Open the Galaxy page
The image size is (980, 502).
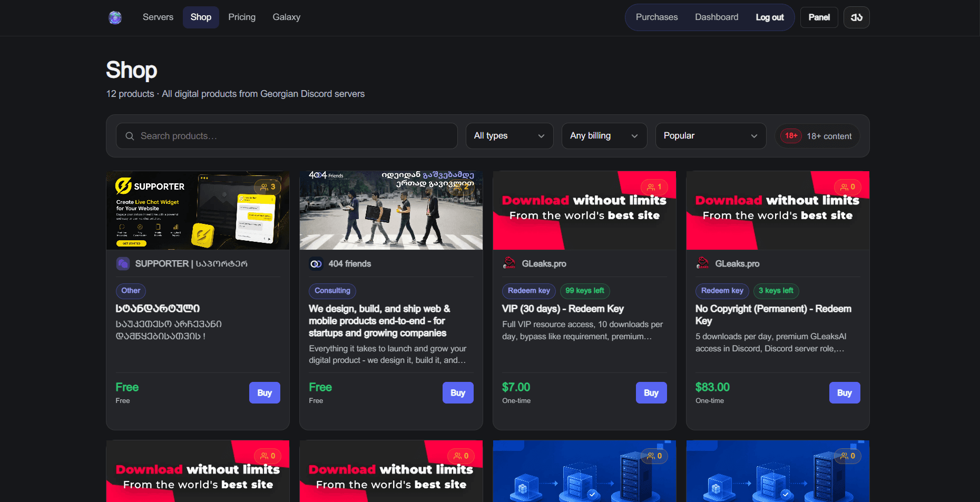click(x=287, y=17)
